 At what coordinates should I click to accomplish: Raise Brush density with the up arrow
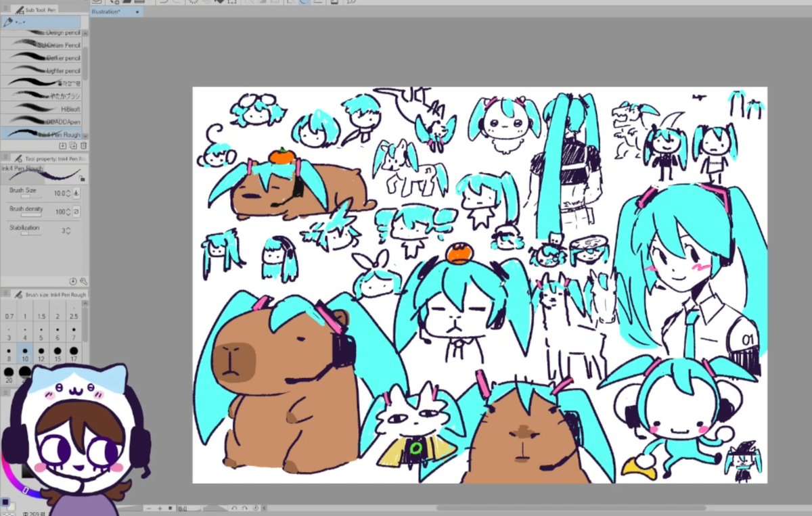(x=68, y=208)
